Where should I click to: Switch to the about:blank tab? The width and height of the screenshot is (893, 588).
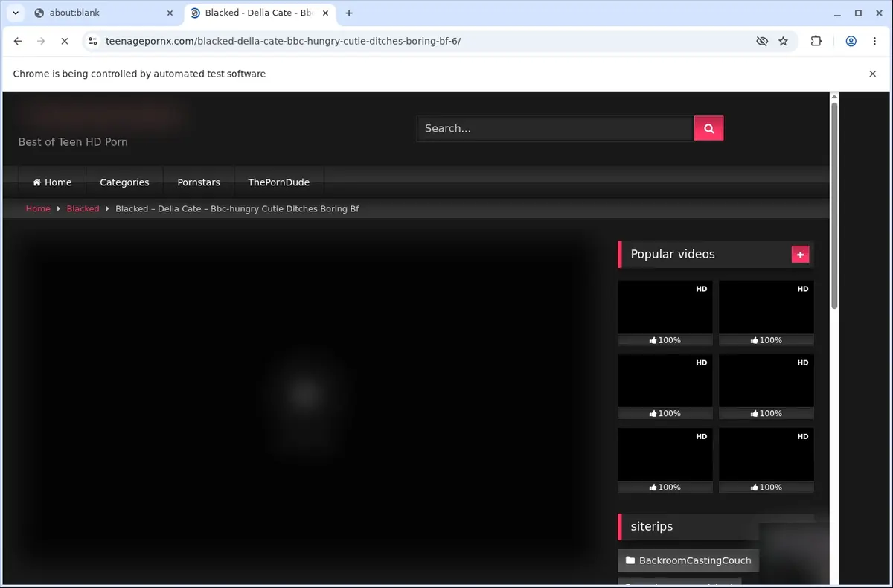click(102, 13)
